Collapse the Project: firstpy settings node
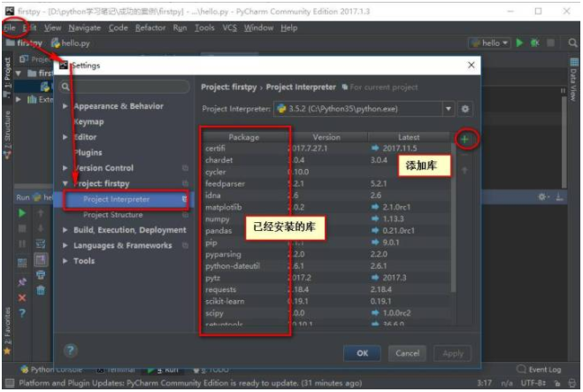The image size is (583, 392). click(x=65, y=184)
